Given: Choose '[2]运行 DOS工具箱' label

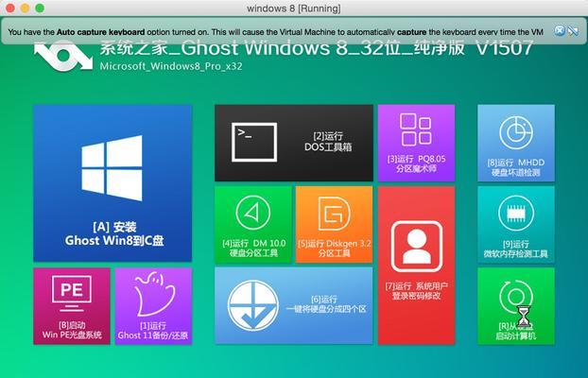Looking at the screenshot, I should click(328, 142).
